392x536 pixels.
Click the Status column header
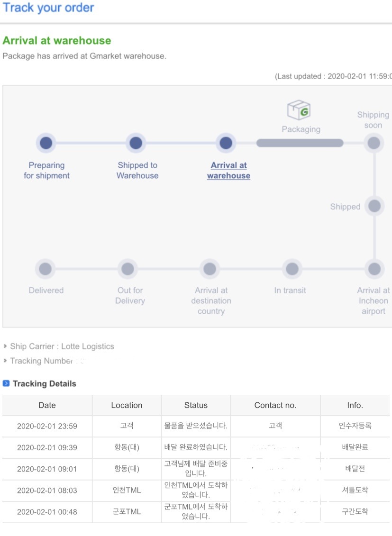[x=196, y=405]
